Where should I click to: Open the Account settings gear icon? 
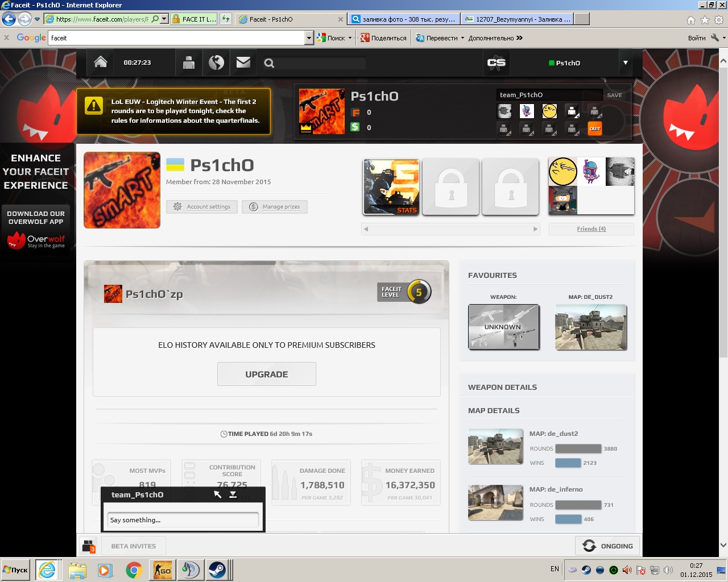[177, 206]
